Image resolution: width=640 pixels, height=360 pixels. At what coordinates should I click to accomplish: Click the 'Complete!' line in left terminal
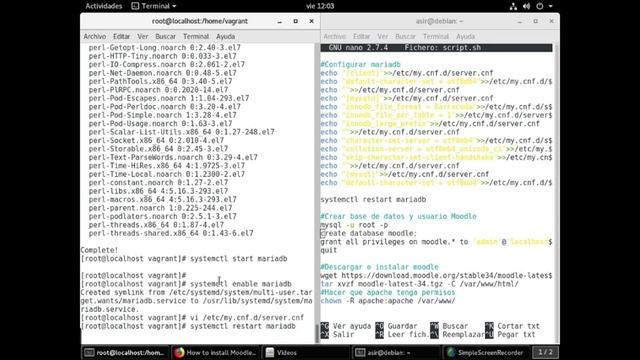[x=99, y=250]
